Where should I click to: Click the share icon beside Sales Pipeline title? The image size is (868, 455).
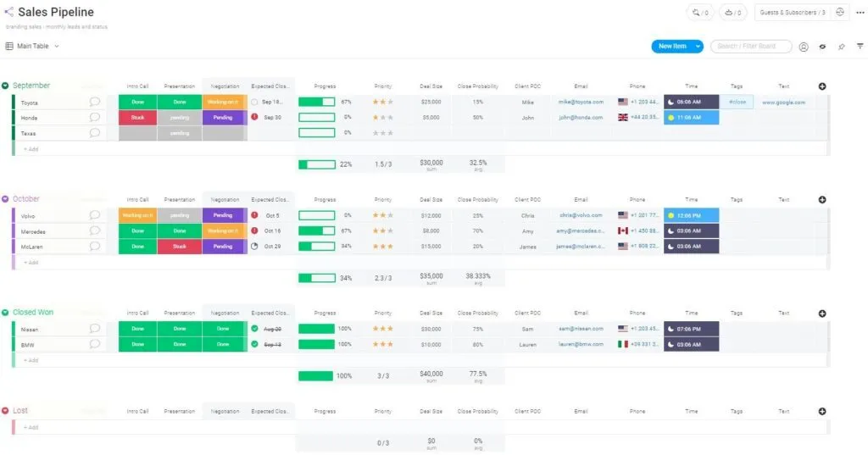click(8, 13)
